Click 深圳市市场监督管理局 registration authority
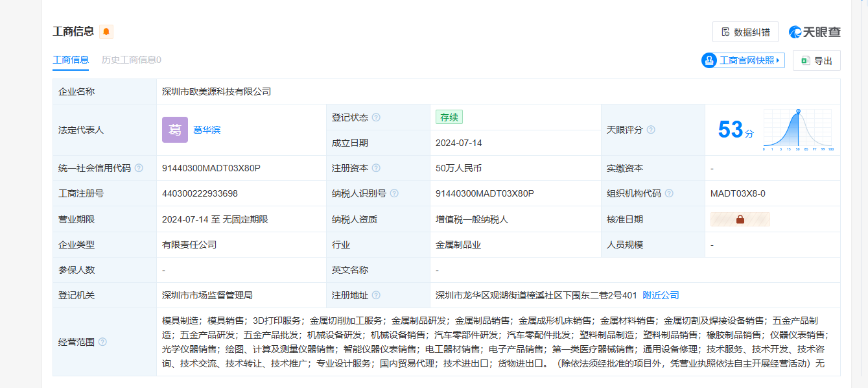868x388 pixels. [207, 295]
